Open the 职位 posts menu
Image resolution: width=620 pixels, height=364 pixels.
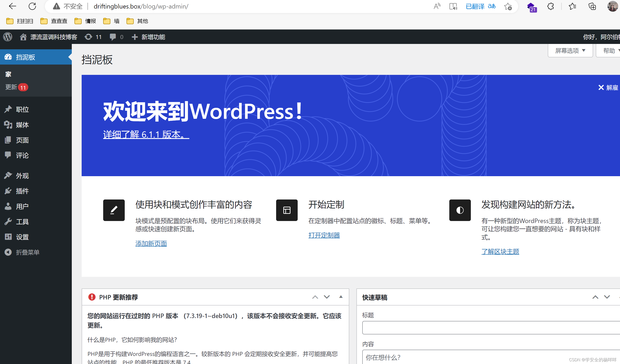point(36,109)
